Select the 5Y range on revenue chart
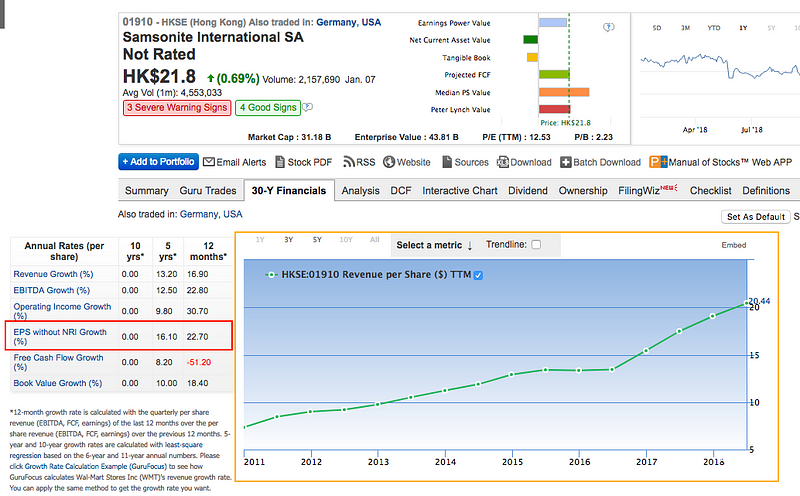The width and height of the screenshot is (800, 496). (317, 239)
